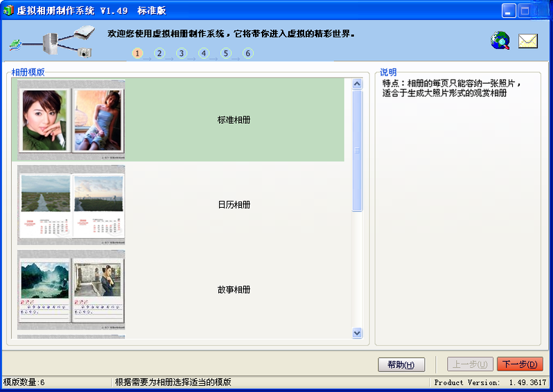Click the computer scanner camera graphic
Image resolution: width=553 pixels, height=392 pixels.
coord(52,42)
